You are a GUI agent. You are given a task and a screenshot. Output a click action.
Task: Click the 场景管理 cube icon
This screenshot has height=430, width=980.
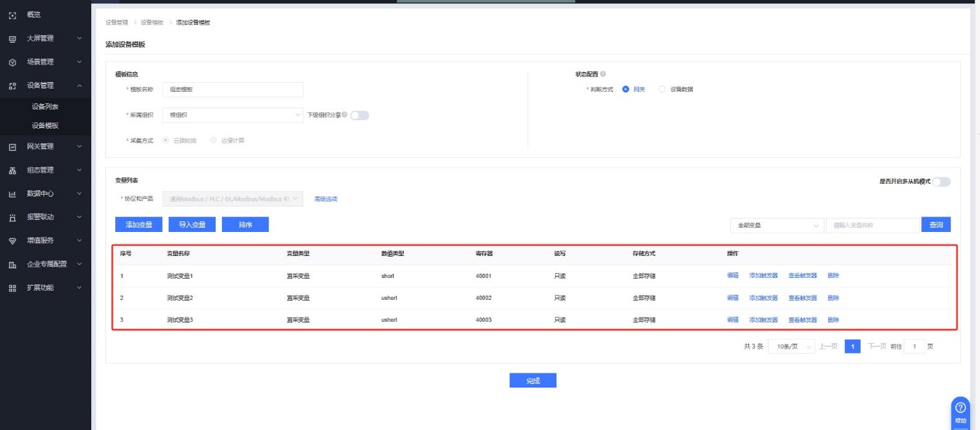click(x=12, y=62)
